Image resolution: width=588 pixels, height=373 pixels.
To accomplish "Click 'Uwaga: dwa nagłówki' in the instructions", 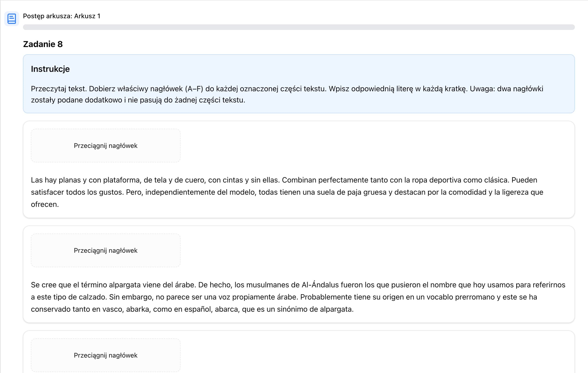I will point(506,89).
